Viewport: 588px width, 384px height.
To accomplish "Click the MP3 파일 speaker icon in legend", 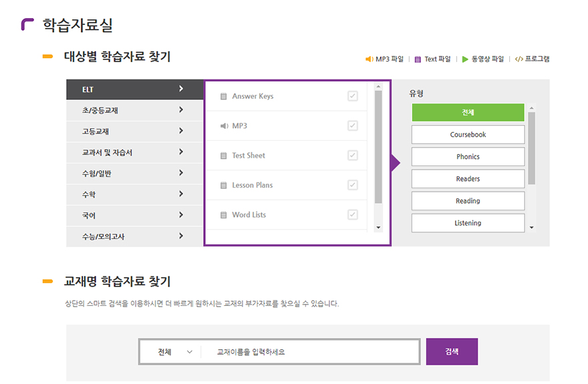I will coord(370,59).
